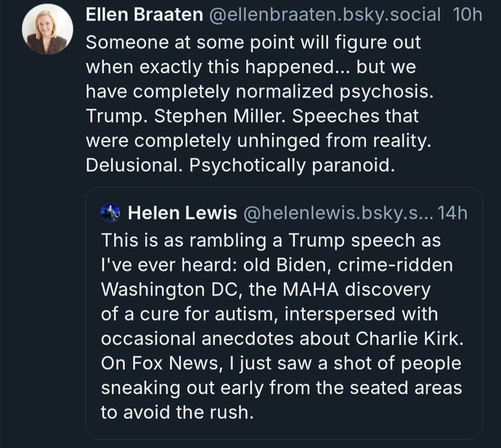Screen dimensions: 501x448
Task: Click the 14h quoted post timestamp
Action: tap(452, 214)
